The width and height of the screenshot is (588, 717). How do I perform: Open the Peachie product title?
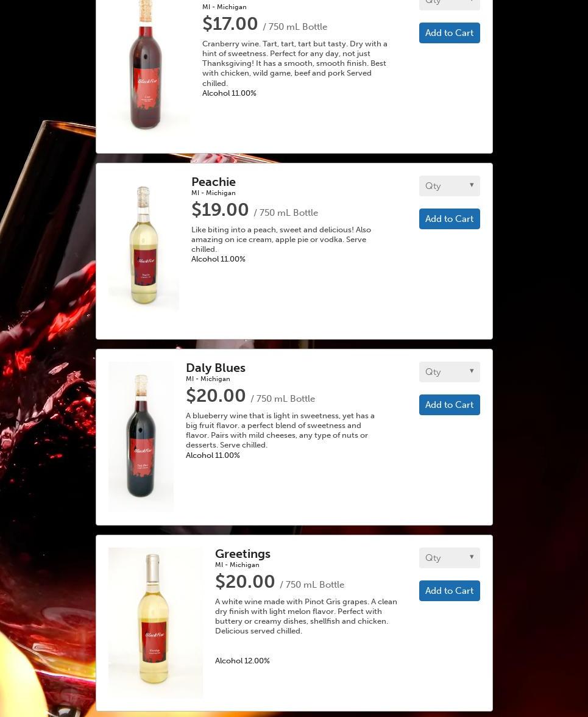[213, 182]
